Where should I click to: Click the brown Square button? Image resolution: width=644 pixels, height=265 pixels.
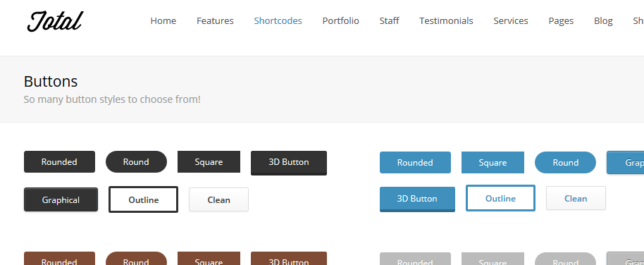(209, 259)
